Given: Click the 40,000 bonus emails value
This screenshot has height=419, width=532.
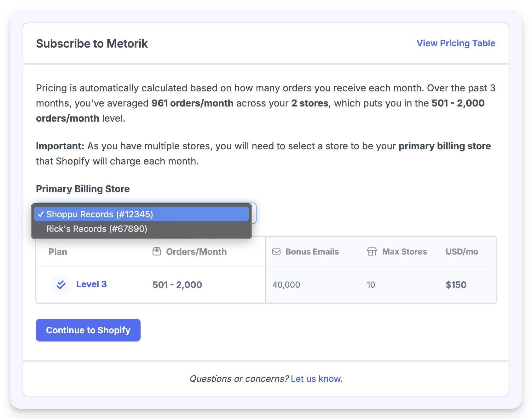Looking at the screenshot, I should click(286, 285).
